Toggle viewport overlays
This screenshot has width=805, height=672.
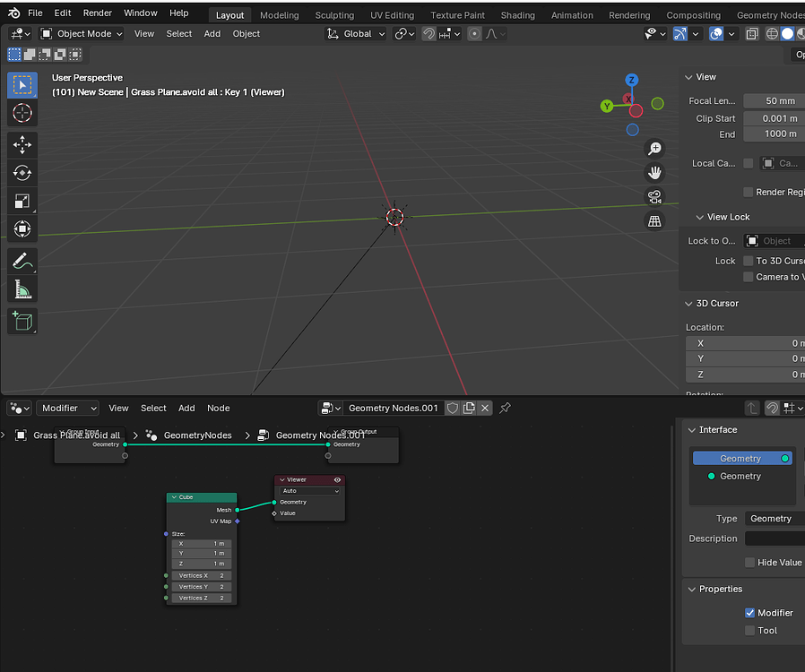tap(716, 34)
